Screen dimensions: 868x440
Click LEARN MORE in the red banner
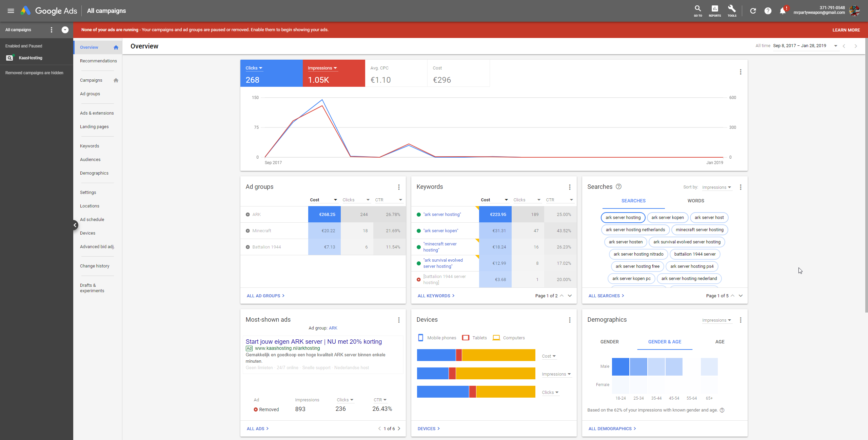[x=846, y=30]
